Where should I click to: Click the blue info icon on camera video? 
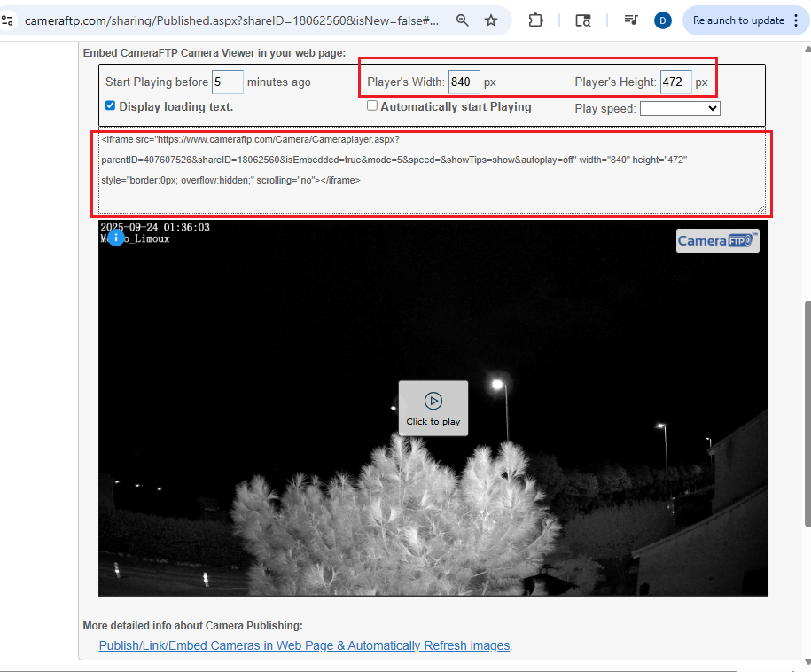point(115,238)
